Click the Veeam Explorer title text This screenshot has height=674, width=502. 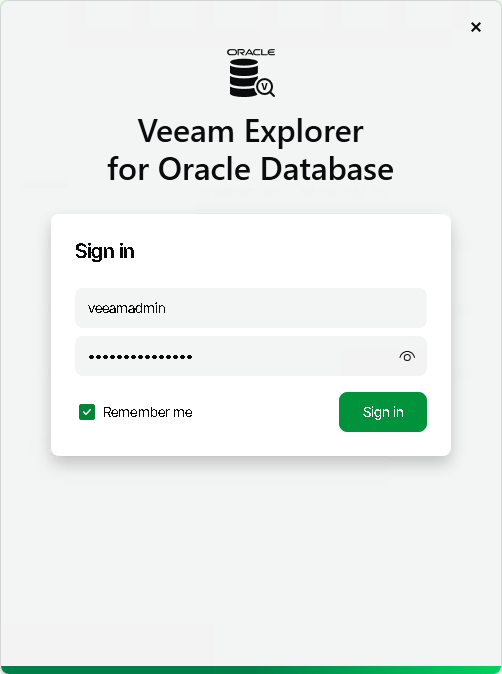[251, 131]
